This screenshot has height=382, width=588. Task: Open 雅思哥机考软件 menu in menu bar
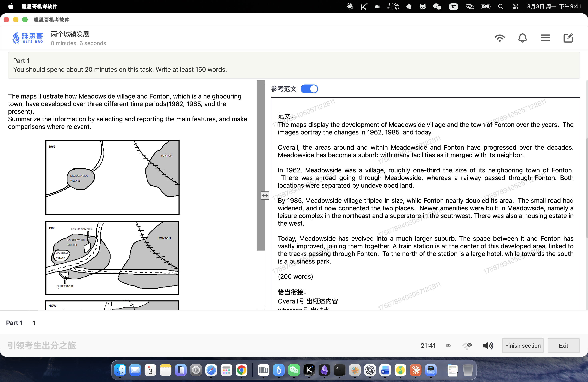point(40,6)
